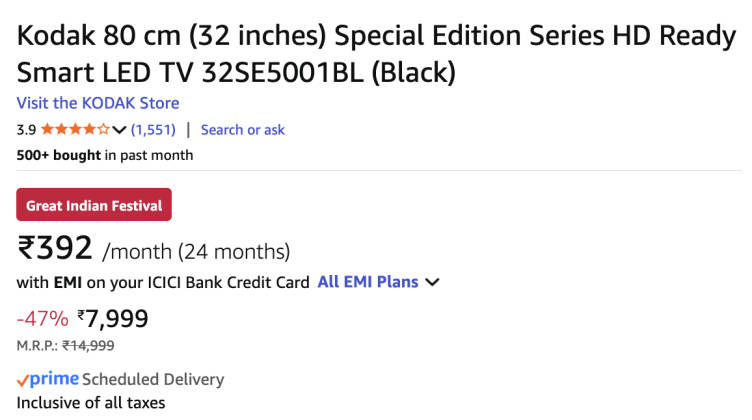Click the Kodak TV product title
Image resolution: width=752 pixels, height=420 pixels.
pos(376,54)
